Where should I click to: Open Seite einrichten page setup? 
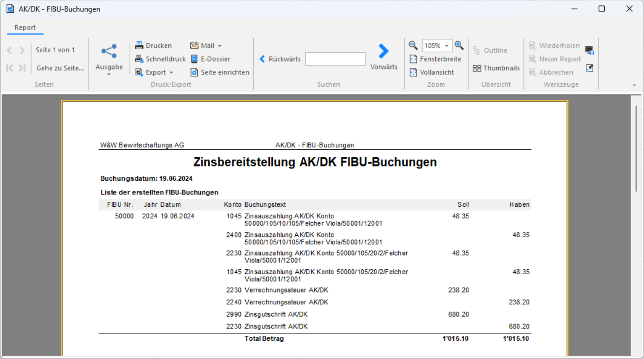(220, 72)
